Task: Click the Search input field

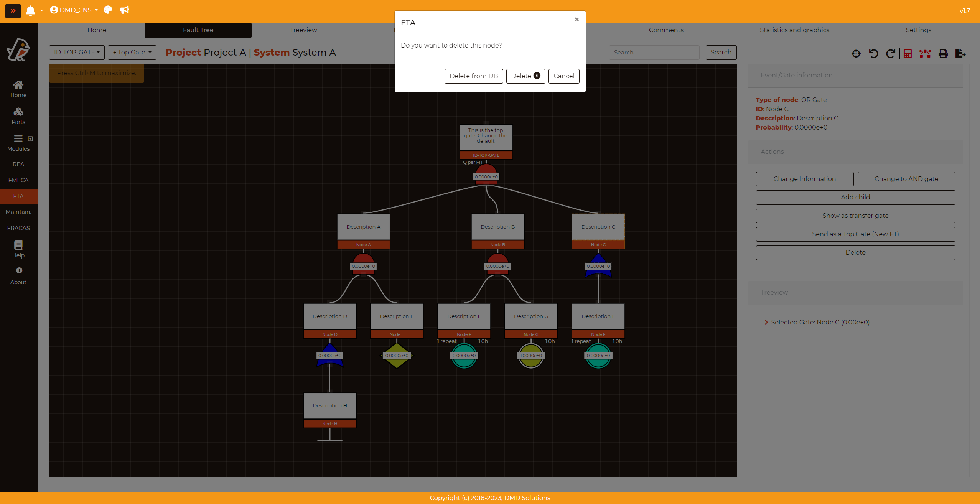Action: point(654,53)
